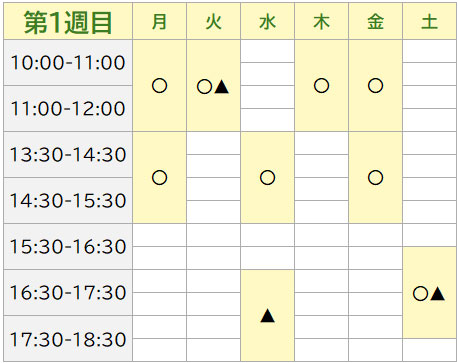Image resolution: width=458 pixels, height=363 pixels.
Task: Click the black triangle in Wednesday evening
Action: click(x=267, y=316)
